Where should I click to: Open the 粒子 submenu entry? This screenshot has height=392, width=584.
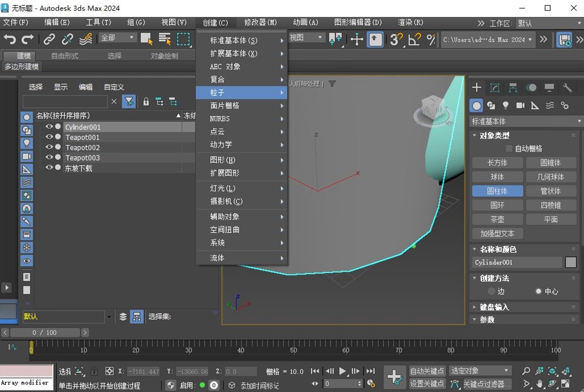[241, 93]
